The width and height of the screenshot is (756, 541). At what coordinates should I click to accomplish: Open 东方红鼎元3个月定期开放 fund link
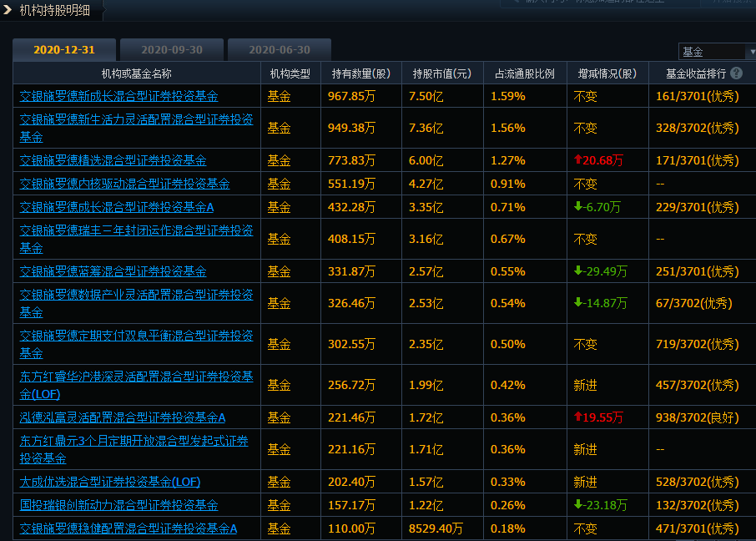[134, 449]
